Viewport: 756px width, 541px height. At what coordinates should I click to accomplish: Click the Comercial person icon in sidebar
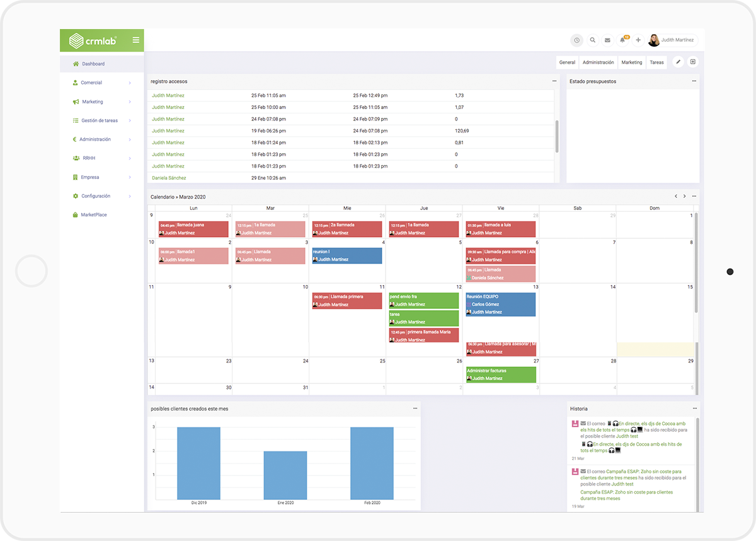click(75, 83)
